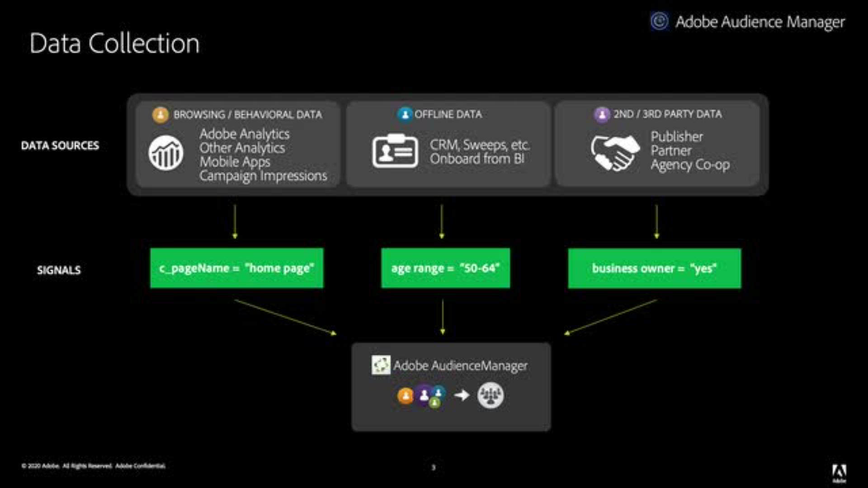This screenshot has width=868, height=488.
Task: Click the Agency Co-op text
Action: pyautogui.click(x=690, y=165)
